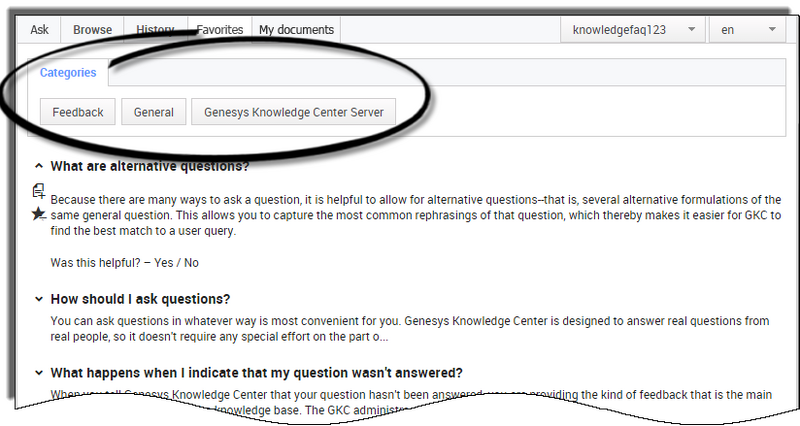Go to the History tab
This screenshot has height=426, width=800.
(155, 30)
